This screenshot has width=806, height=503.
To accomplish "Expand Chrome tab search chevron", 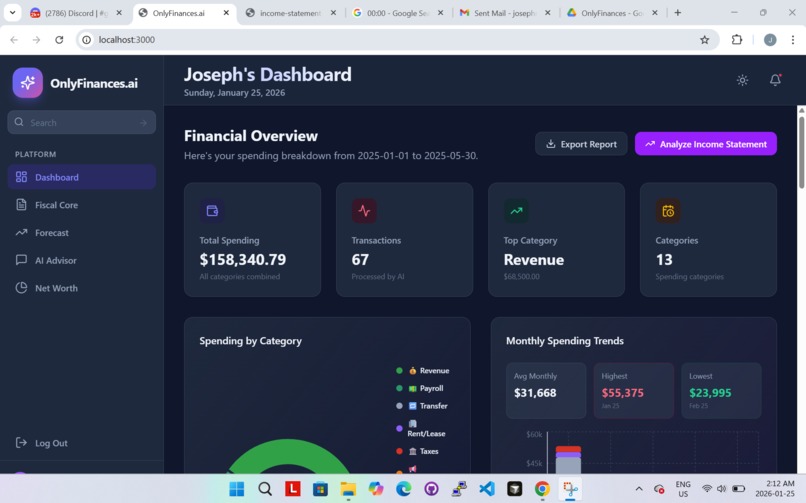I will tap(12, 13).
